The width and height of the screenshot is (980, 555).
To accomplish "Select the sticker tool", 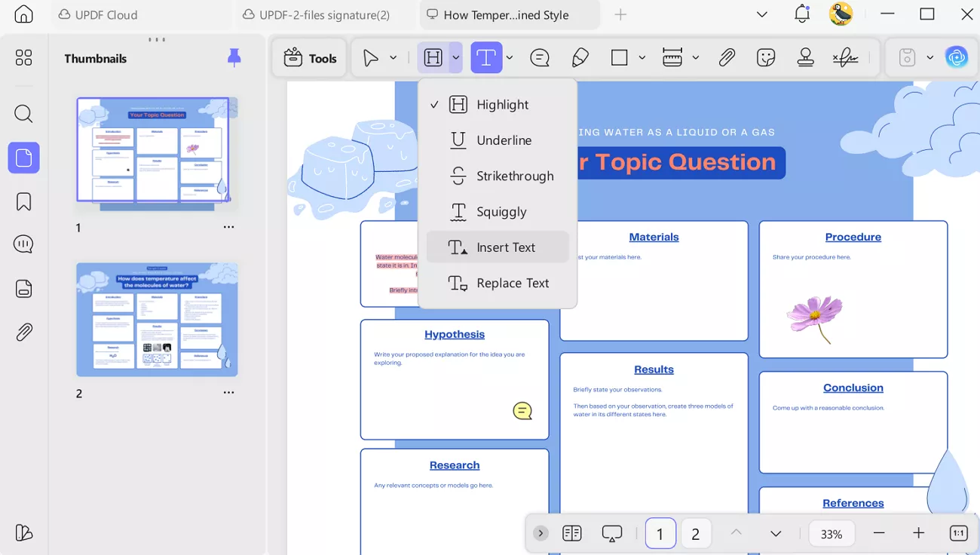I will [766, 58].
